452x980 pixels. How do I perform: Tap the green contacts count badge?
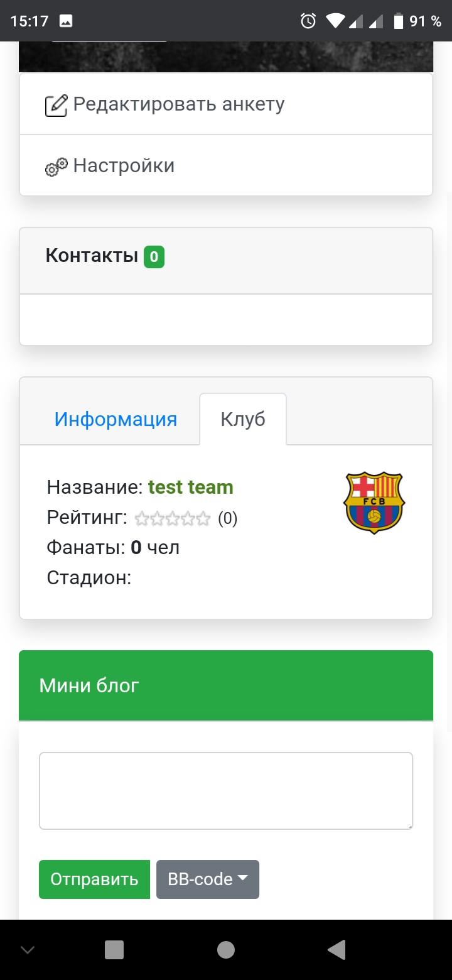154,257
